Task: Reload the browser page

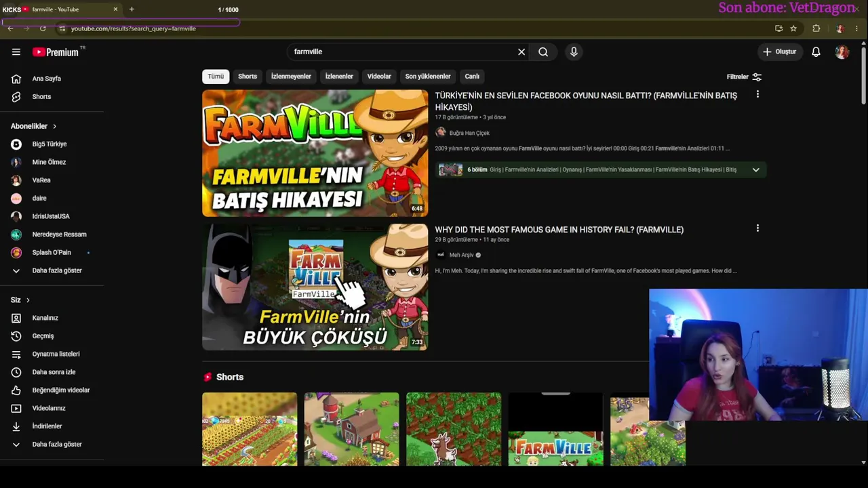Action: coord(43,28)
